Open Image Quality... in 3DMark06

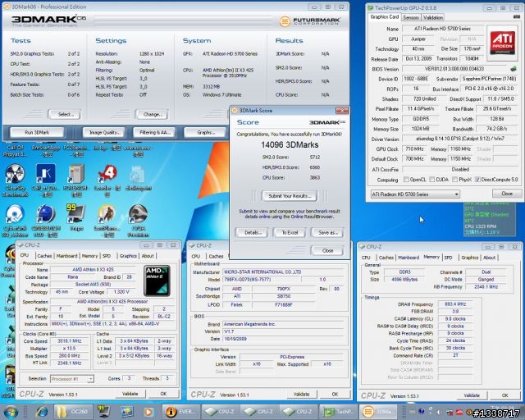click(x=104, y=133)
